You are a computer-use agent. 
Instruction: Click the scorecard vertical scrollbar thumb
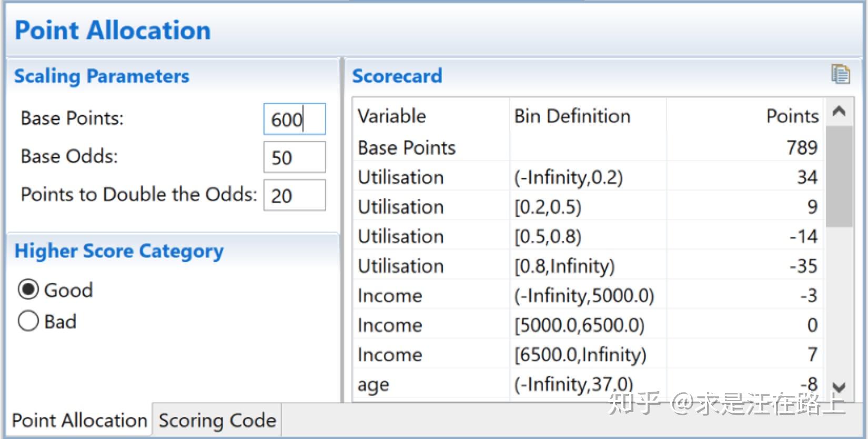tap(839, 176)
